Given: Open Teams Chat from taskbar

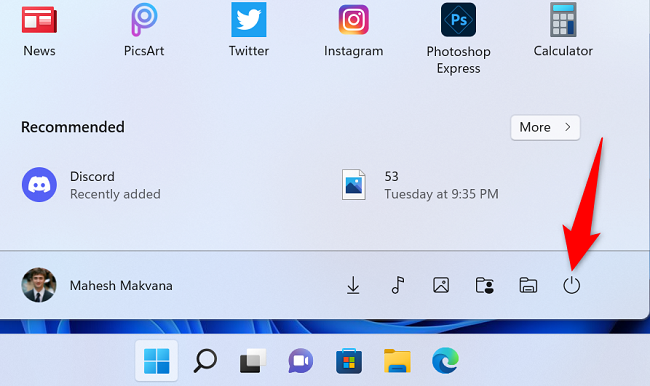Looking at the screenshot, I should (301, 361).
